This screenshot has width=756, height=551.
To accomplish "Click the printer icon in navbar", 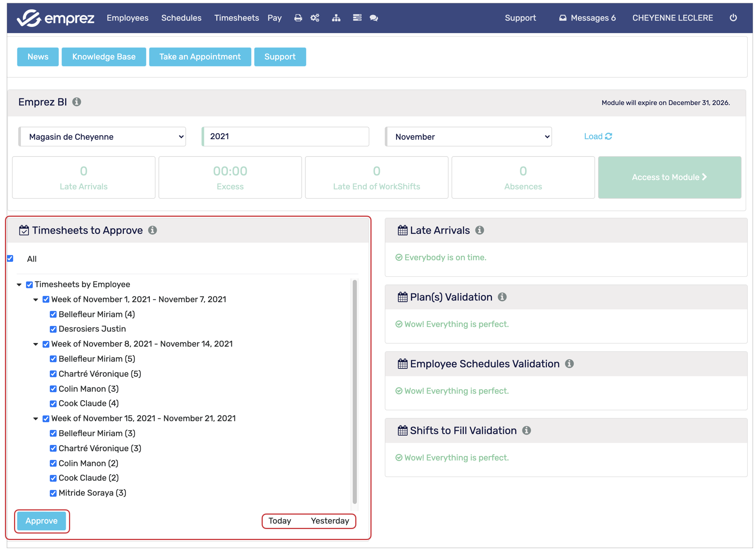I will [x=298, y=18].
